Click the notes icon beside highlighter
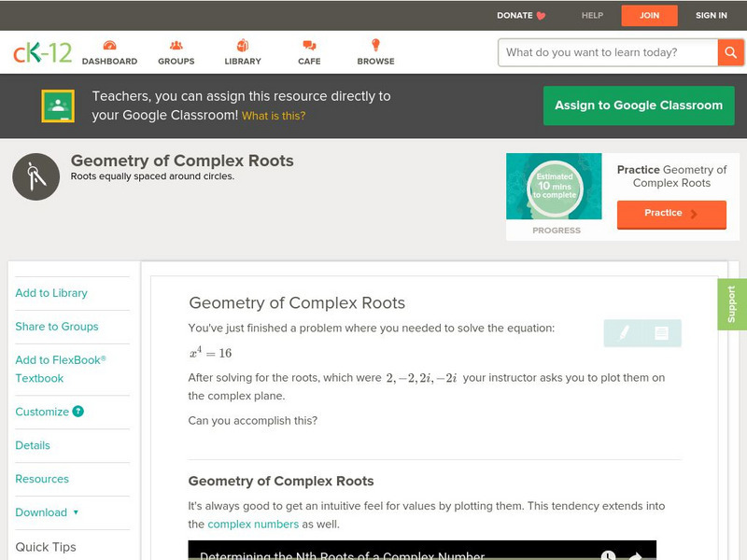Screen dimensions: 747x560 [661, 332]
